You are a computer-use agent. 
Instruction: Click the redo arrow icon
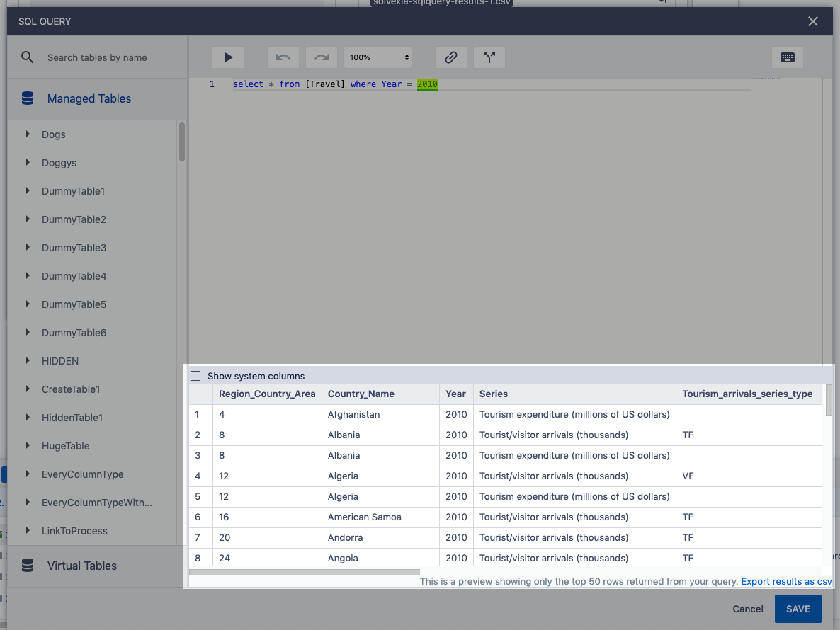[321, 57]
